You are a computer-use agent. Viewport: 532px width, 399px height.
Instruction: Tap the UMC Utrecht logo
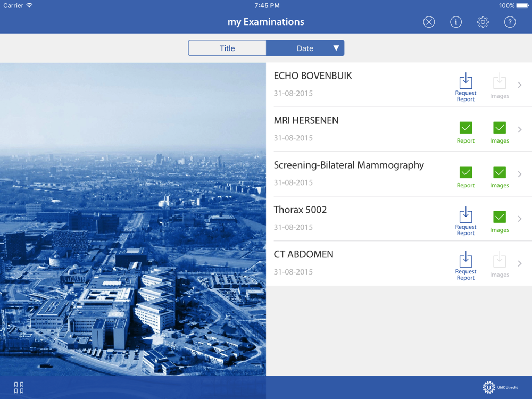[x=500, y=387]
